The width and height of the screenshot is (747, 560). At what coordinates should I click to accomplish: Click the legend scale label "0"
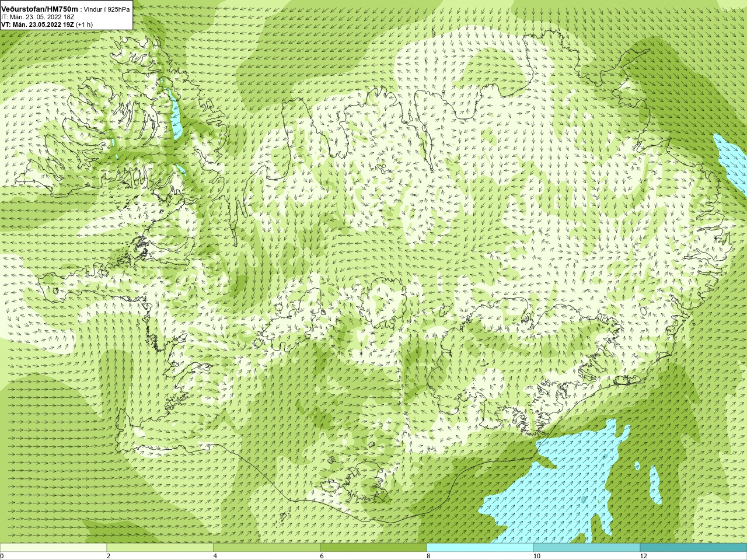[2, 556]
